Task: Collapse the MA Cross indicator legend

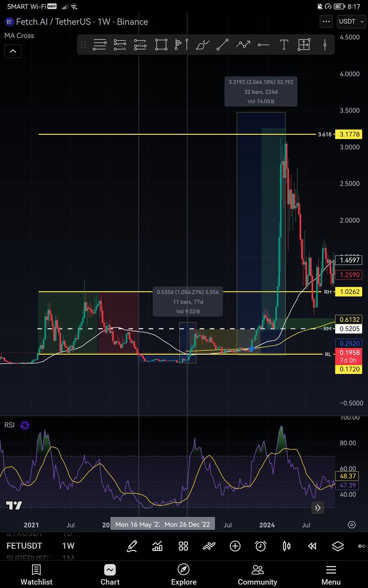Action: [x=13, y=50]
